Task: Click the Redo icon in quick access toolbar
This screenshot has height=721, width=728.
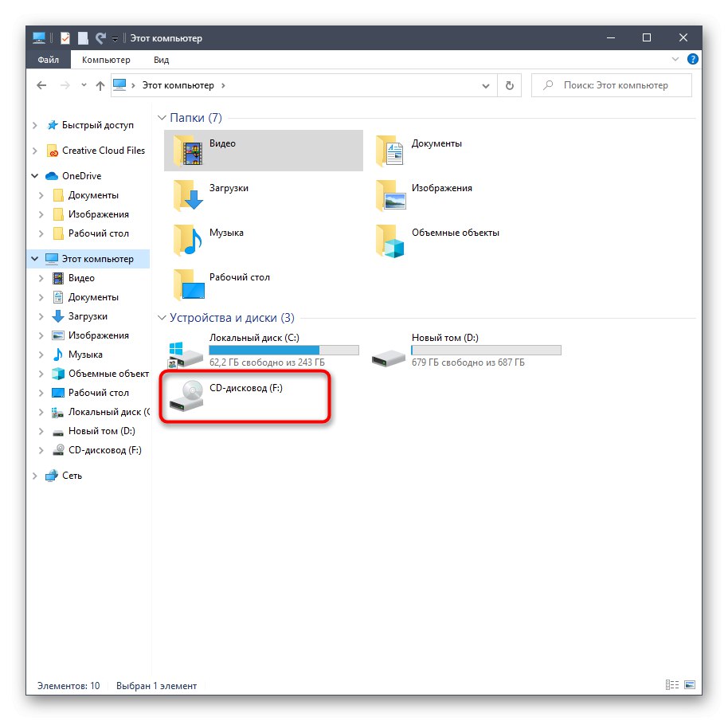Action: click(100, 38)
